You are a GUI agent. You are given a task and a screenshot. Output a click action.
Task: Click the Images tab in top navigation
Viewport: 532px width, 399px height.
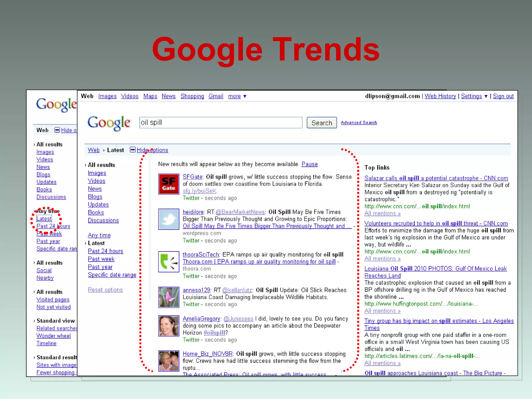tap(107, 96)
